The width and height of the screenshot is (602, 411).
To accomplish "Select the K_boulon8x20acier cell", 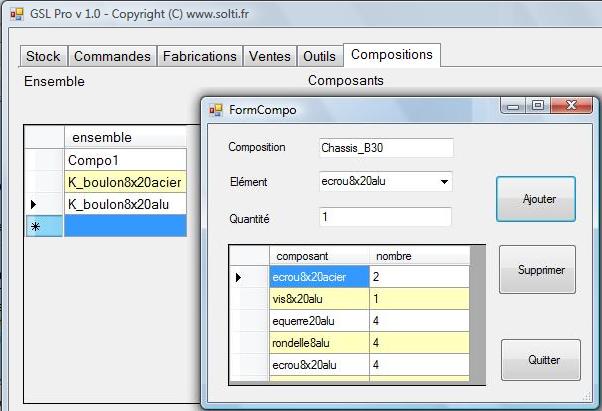I will pos(125,182).
